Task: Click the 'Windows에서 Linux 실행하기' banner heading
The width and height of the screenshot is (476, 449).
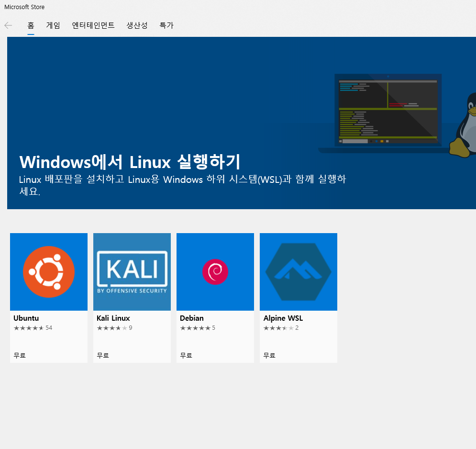Action: coord(130,162)
